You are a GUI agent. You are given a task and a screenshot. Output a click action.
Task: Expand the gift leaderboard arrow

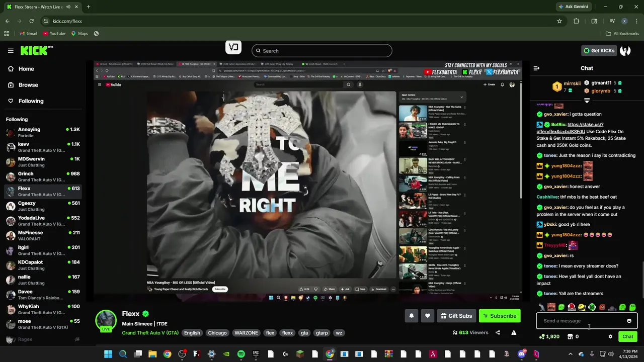click(587, 101)
